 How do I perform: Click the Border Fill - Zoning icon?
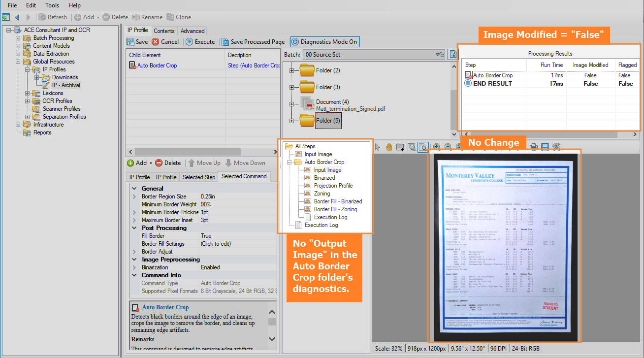[x=308, y=209]
